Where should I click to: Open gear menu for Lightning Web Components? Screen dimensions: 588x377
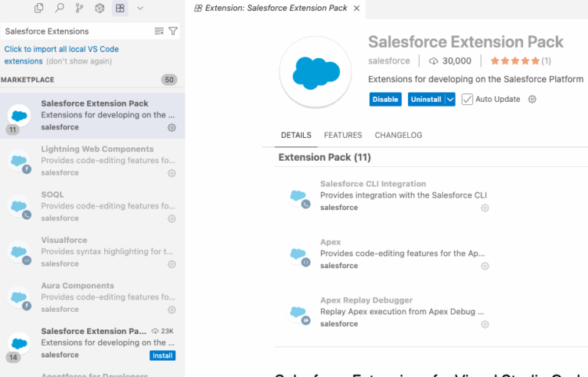171,173
